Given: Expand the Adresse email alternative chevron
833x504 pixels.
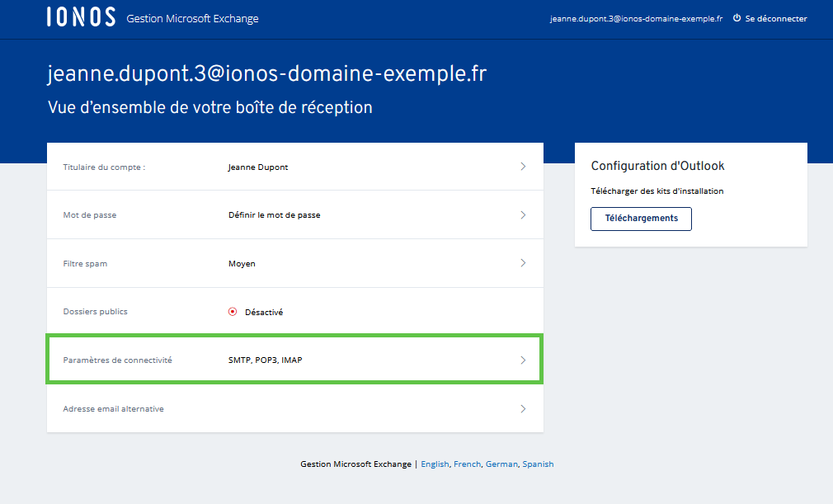Looking at the screenshot, I should coord(523,408).
